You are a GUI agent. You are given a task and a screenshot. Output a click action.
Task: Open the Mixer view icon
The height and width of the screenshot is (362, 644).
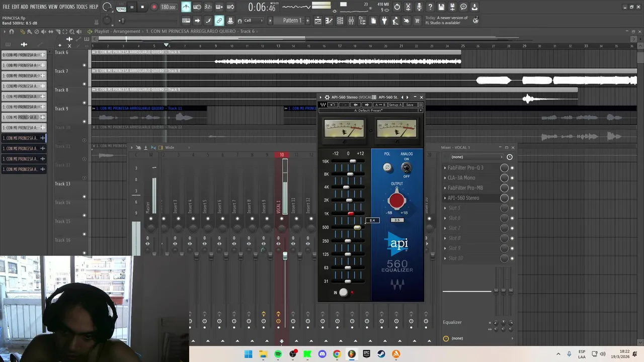click(x=351, y=21)
